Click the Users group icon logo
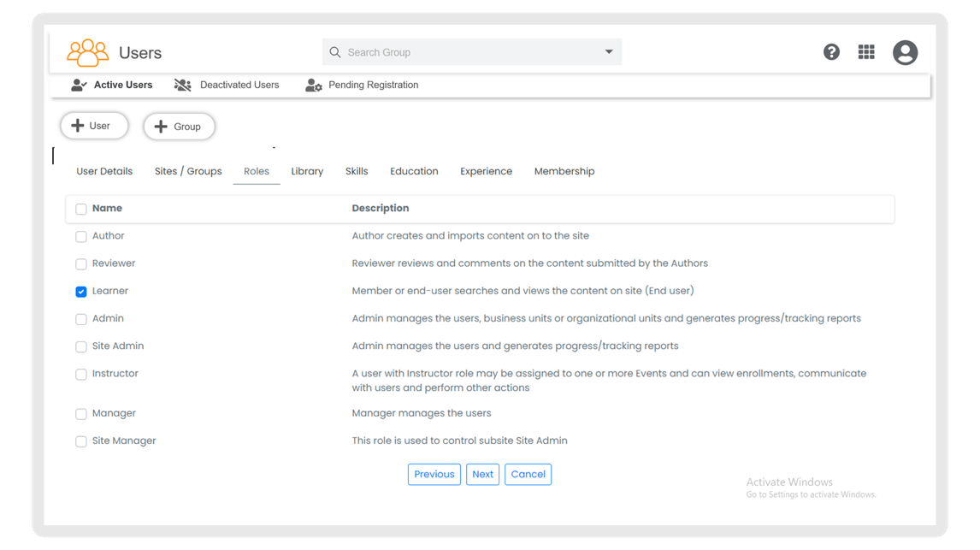Screen dimensions: 980x550 click(x=87, y=53)
